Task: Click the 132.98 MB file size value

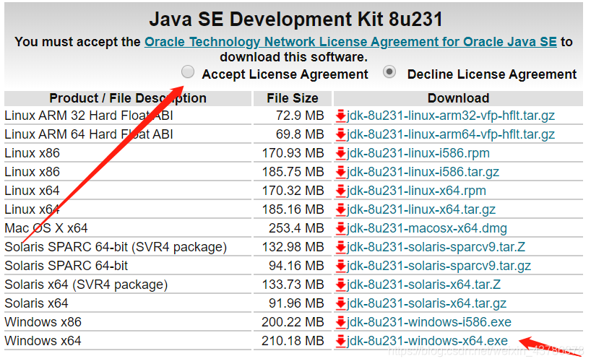Action: [x=293, y=247]
